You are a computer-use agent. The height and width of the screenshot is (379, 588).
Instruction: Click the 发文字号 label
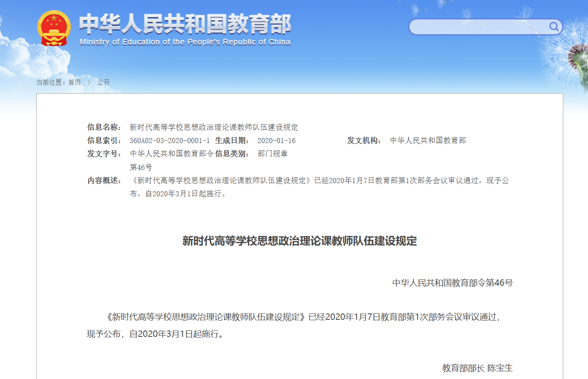(104, 154)
